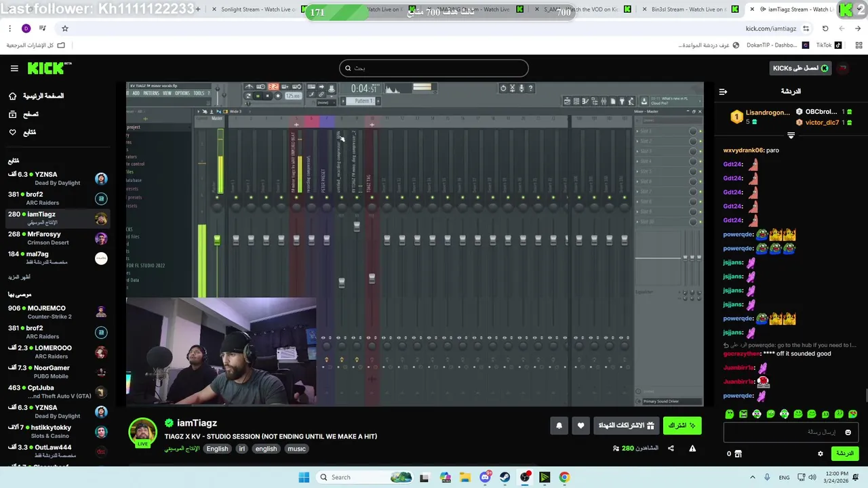The image size is (868, 488).
Task: Open the chat shop icon
Action: 738,454
